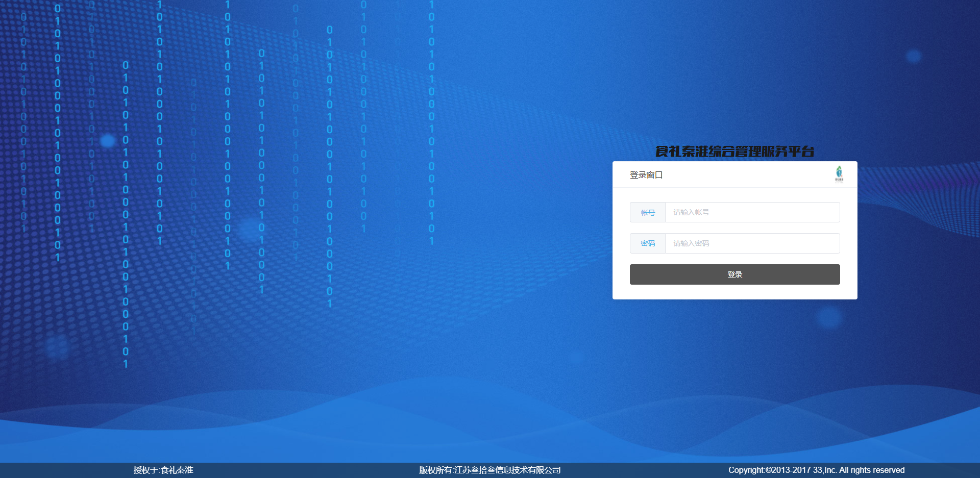Click 'All rights reserved' in the footer
Screen dimensions: 980x478
[x=872, y=470]
